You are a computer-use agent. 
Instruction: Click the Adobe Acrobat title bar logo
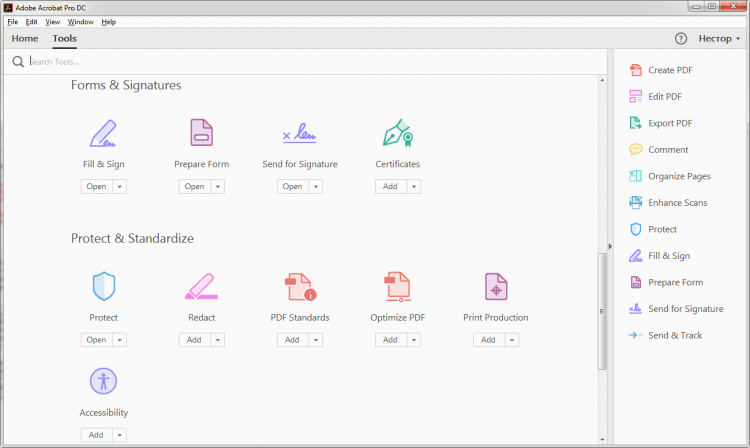coord(8,8)
